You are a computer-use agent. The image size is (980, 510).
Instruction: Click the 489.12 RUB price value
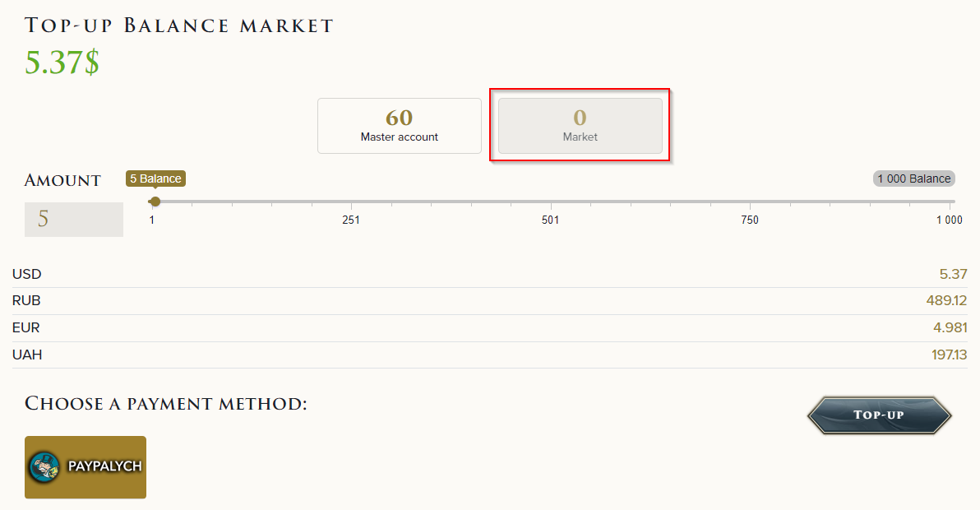[946, 301]
